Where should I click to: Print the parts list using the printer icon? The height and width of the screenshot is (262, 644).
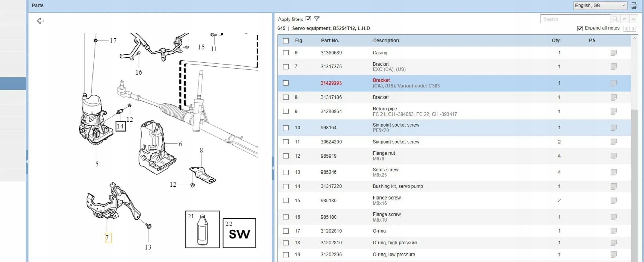pos(634,5)
